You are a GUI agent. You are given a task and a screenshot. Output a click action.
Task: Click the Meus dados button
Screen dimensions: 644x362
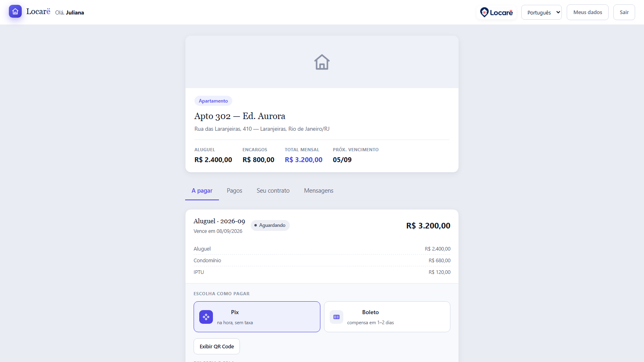point(588,12)
